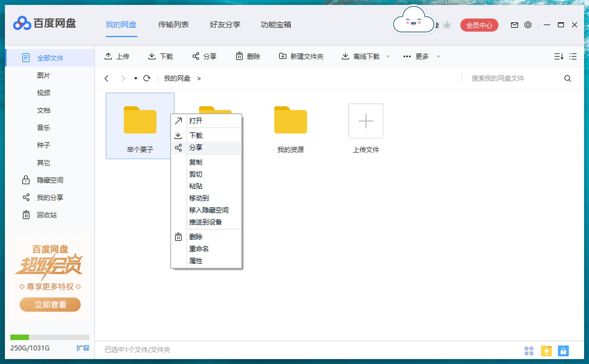Image resolution: width=589 pixels, height=364 pixels.
Task: Switch to list view icon
Action: tap(573, 56)
